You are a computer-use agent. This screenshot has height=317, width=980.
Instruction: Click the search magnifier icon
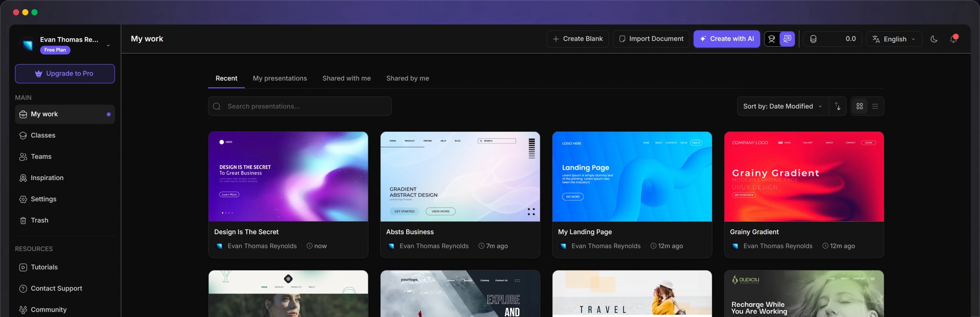(x=217, y=106)
